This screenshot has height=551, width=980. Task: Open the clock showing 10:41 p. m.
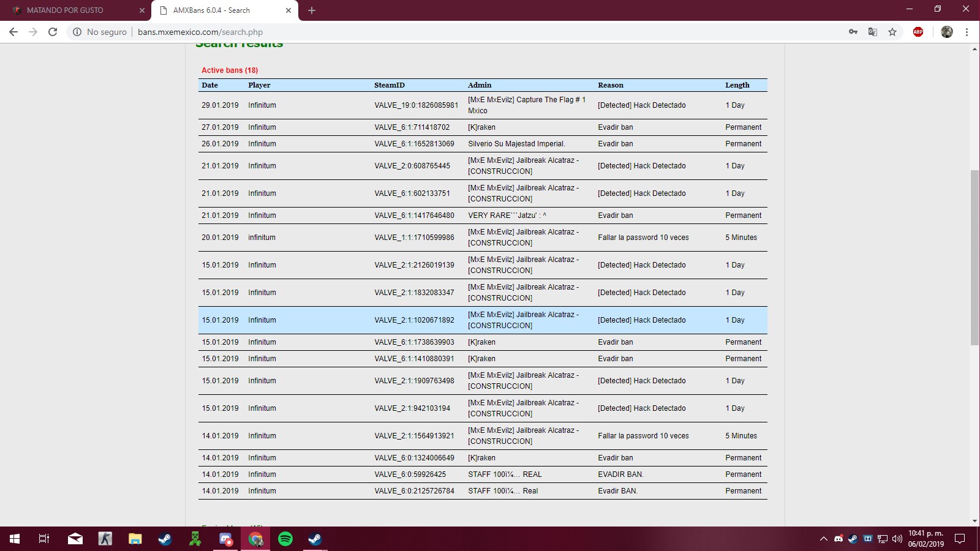pyautogui.click(x=925, y=539)
